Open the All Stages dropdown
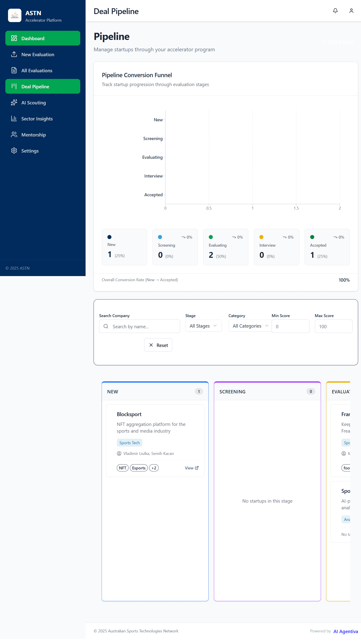The width and height of the screenshot is (361, 644). (203, 326)
